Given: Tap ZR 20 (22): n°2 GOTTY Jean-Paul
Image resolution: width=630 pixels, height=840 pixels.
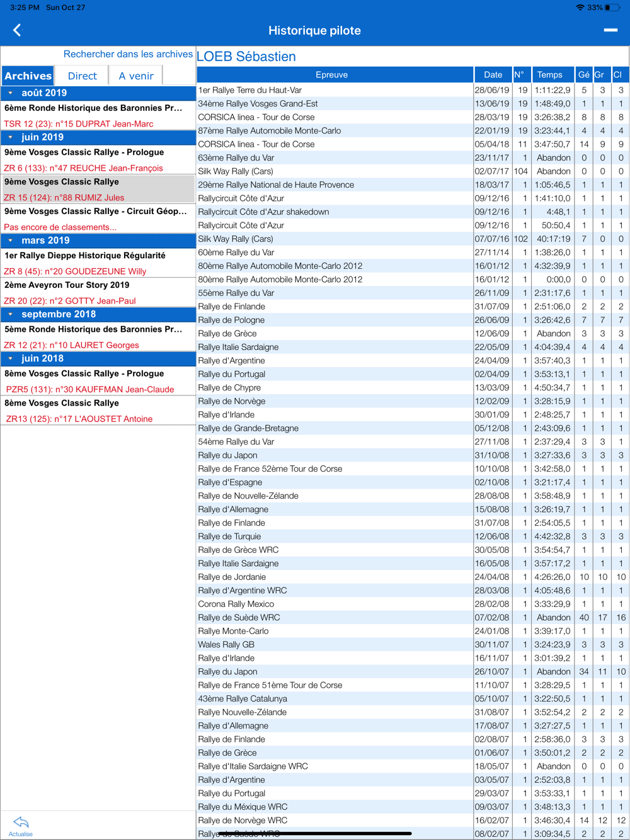Looking at the screenshot, I should 70,300.
